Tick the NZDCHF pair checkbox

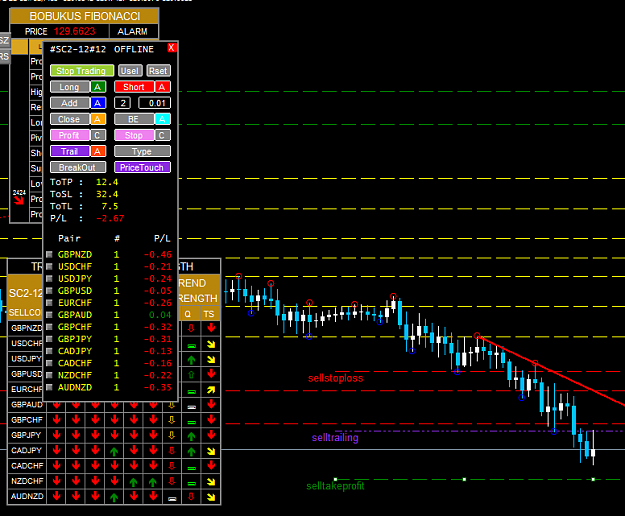pyautogui.click(x=49, y=375)
